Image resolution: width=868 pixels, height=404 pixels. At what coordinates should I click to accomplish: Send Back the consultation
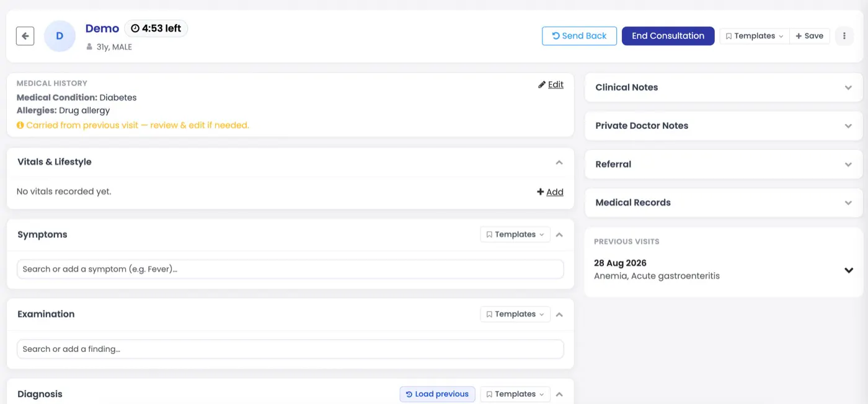pos(579,36)
